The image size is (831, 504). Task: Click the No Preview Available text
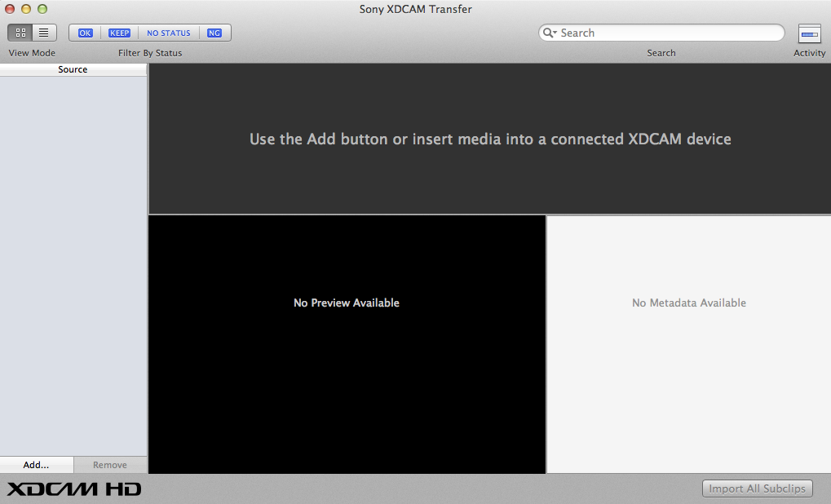[x=347, y=303]
